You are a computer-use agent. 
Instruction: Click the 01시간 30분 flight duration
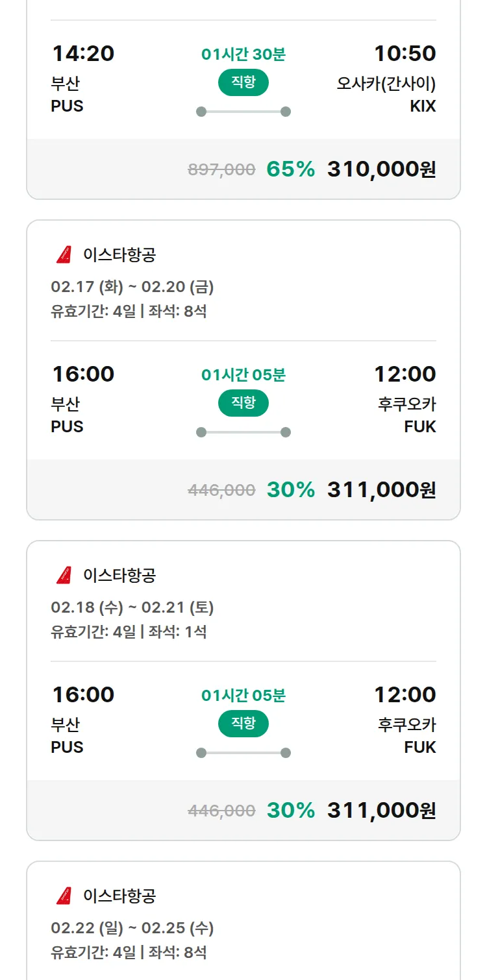(243, 55)
